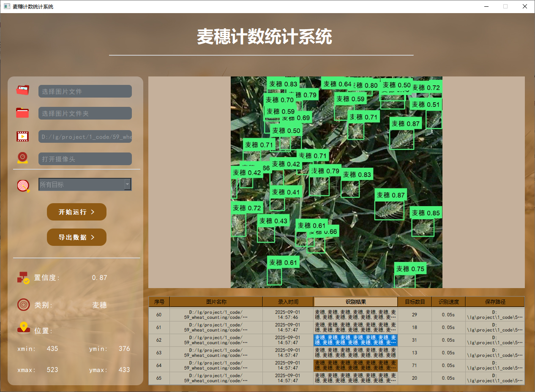Click the brown 识别结果 cell in row 64
535x392 pixels.
355,365
